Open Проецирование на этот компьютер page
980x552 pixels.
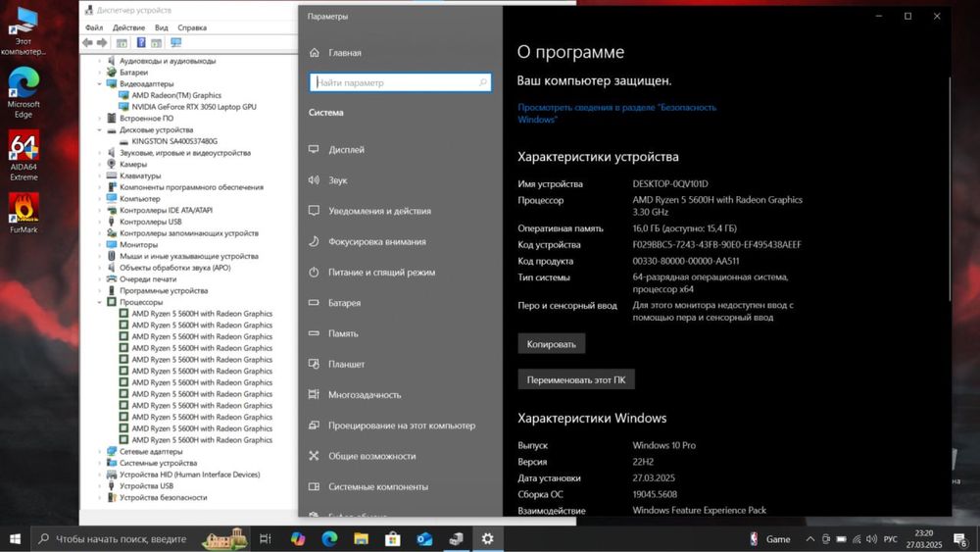coord(400,426)
